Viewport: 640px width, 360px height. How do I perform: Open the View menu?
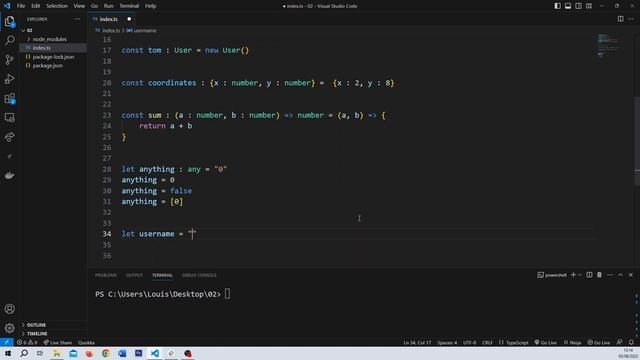[x=79, y=6]
